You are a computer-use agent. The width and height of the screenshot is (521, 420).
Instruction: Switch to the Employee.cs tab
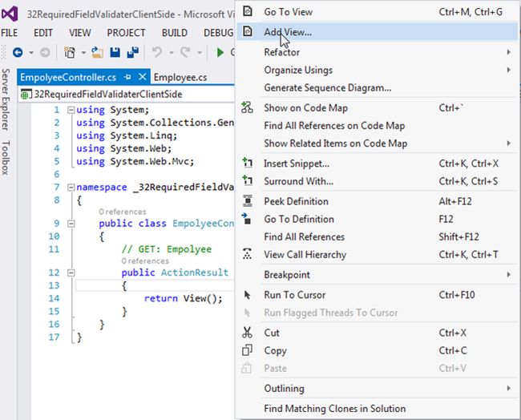coord(180,77)
